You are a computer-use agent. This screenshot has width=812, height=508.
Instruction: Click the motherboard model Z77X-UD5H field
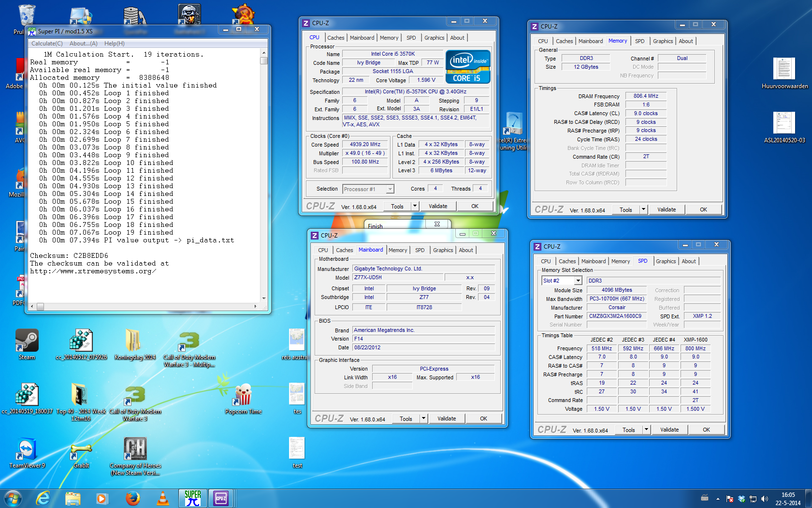coord(398,277)
